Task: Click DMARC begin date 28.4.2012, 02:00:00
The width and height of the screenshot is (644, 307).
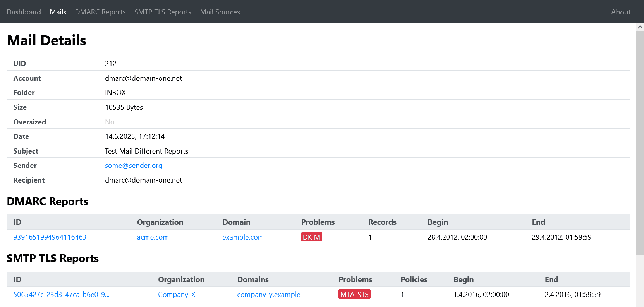Action: point(457,237)
